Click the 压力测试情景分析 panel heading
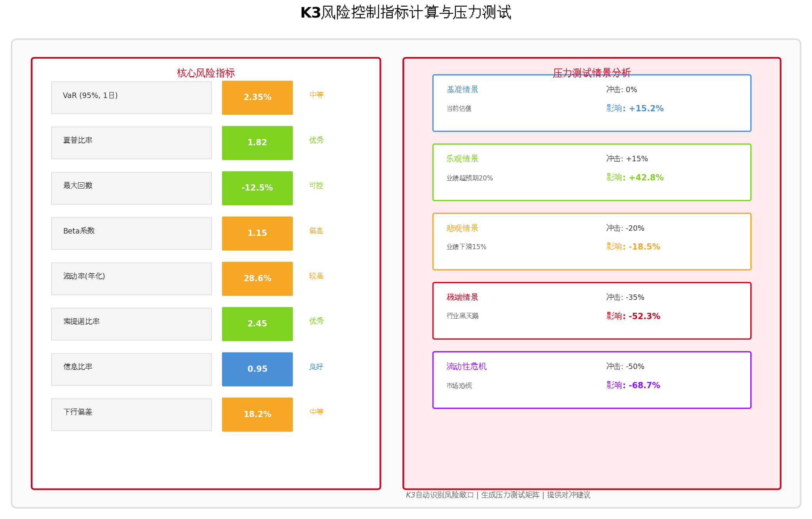The width and height of the screenshot is (812, 519). click(x=592, y=73)
